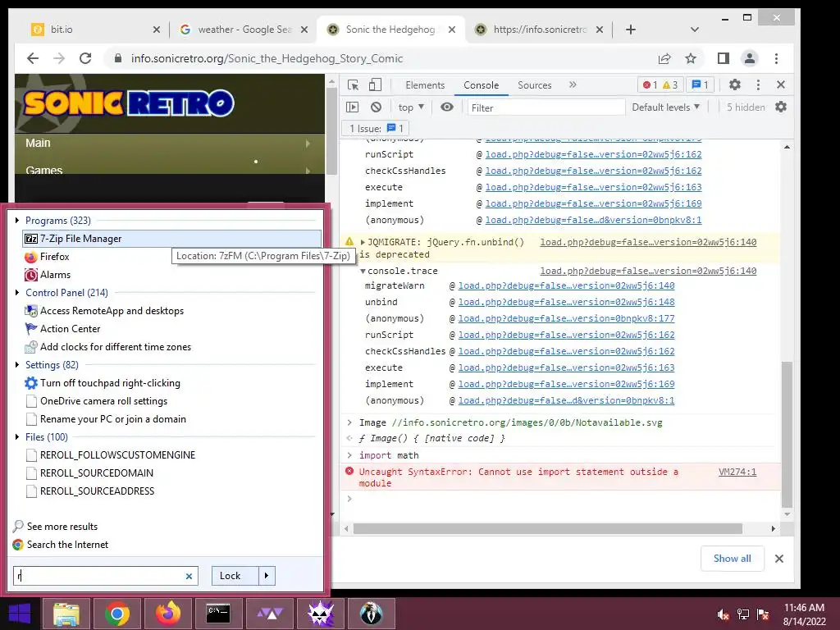Screen dimensions: 840x630
Task: Expand the Main navigation menu item
Action: point(169,143)
